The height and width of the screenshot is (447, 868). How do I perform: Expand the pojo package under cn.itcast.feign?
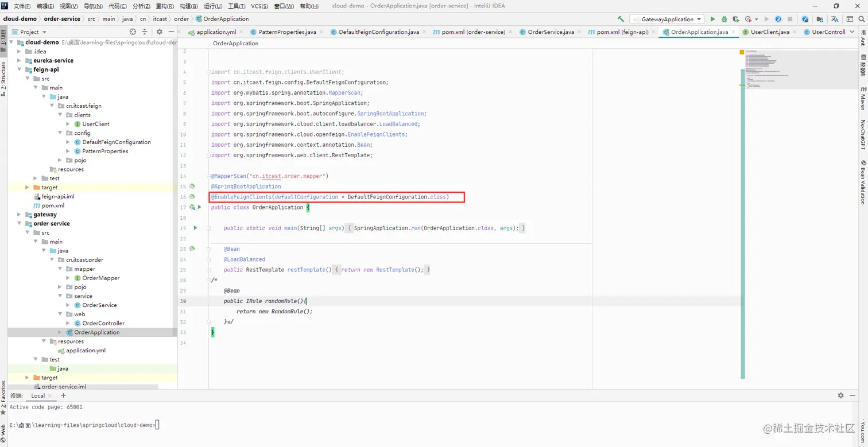[x=60, y=160]
